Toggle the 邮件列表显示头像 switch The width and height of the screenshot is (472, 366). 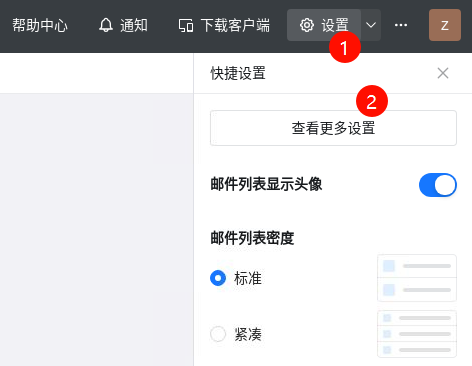click(438, 185)
